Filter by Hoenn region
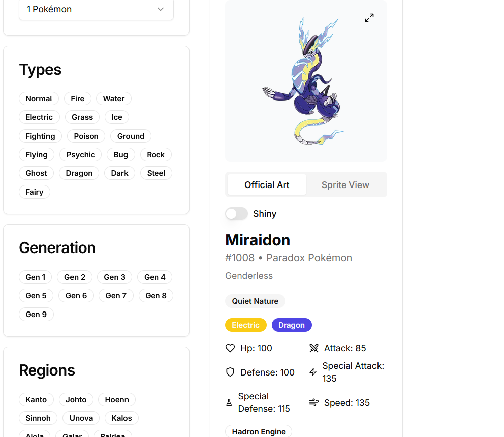 tap(117, 400)
